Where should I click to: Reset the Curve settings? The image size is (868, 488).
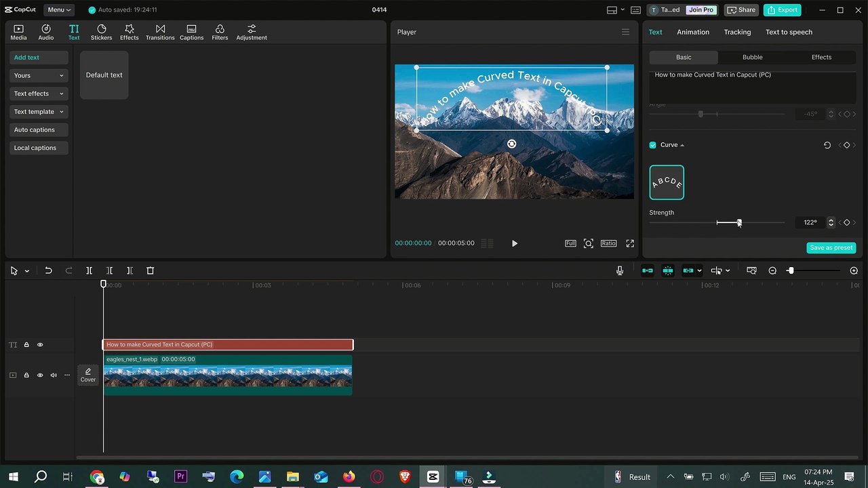click(827, 145)
